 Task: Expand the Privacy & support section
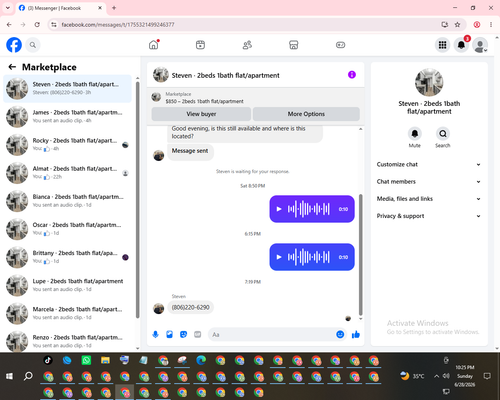point(429,216)
